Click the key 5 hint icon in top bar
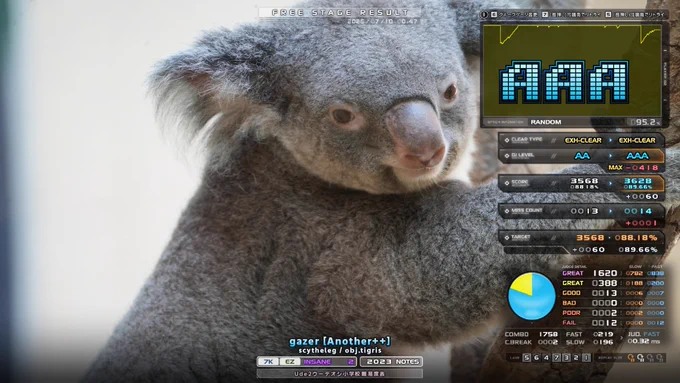The width and height of the screenshot is (680, 383). [x=608, y=14]
